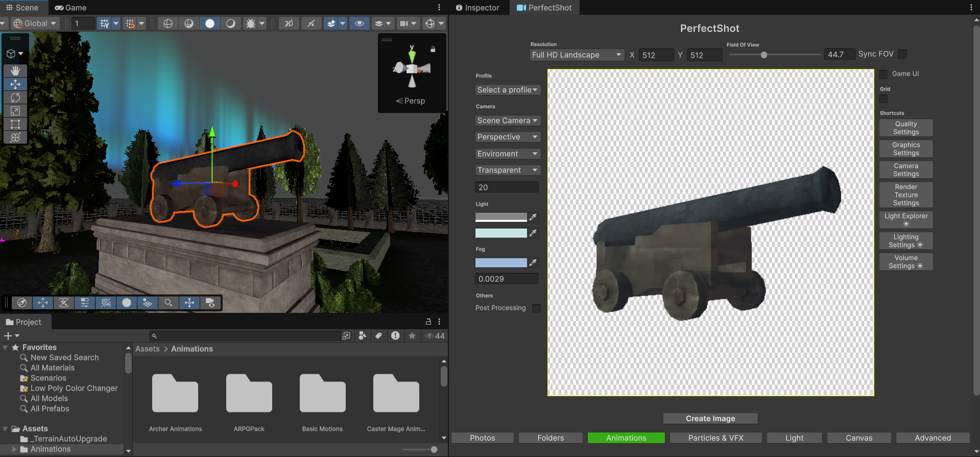
Task: Enable the Game UI checkbox
Action: point(883,74)
